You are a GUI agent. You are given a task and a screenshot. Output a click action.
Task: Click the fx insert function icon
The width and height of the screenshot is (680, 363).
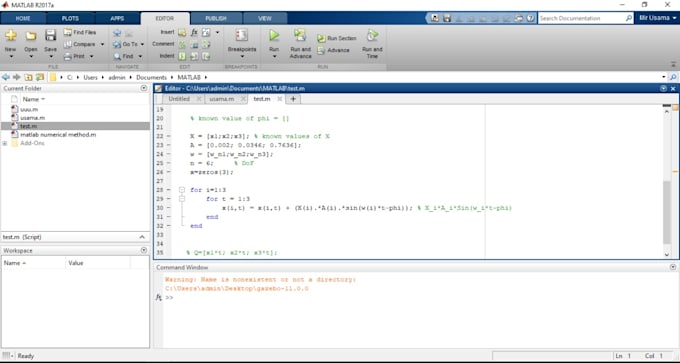[194, 33]
